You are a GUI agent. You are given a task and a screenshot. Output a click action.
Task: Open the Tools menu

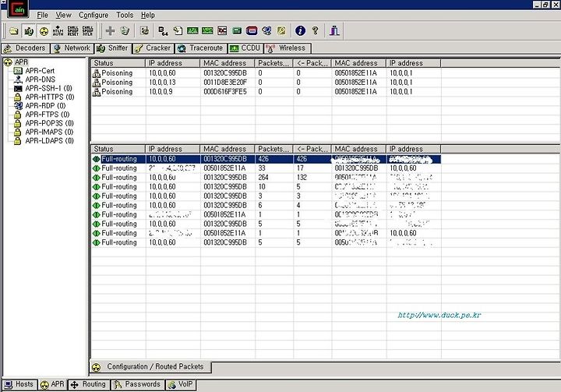125,15
